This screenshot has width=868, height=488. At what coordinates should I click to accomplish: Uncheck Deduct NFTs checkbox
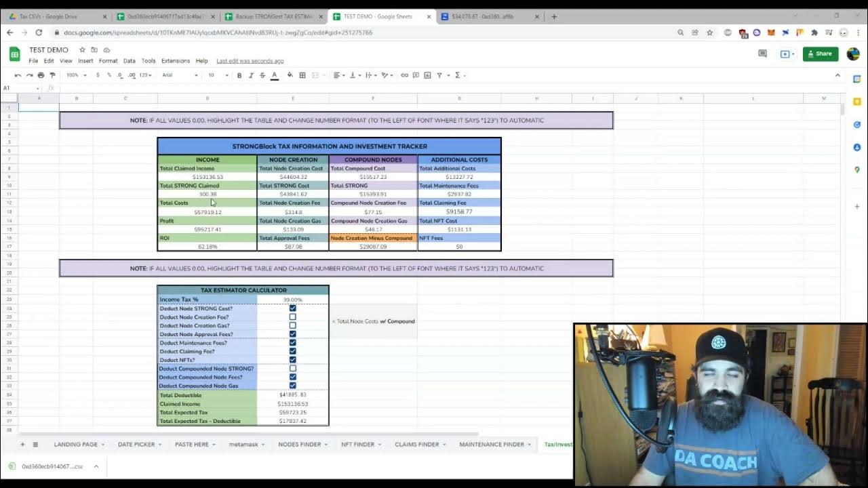click(x=293, y=360)
